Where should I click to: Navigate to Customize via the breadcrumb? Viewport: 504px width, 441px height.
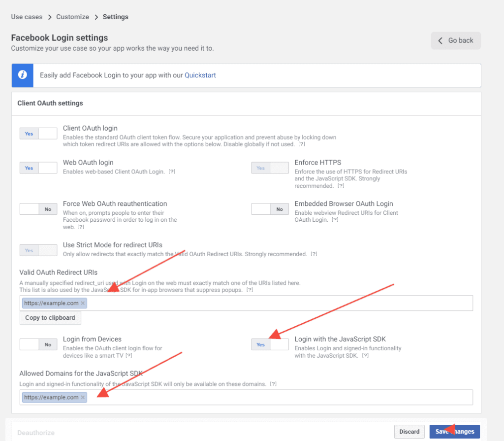72,16
